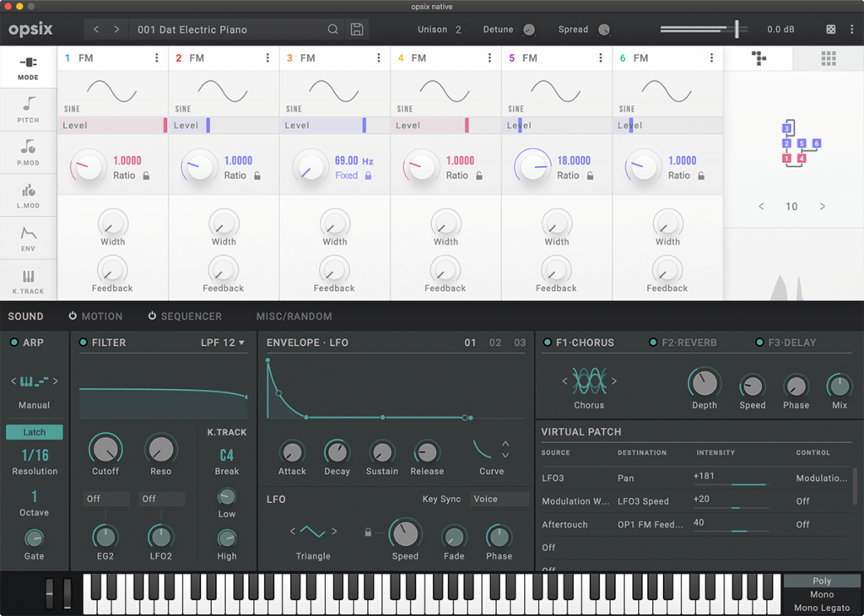Select Mono Legato voice mode
The width and height of the screenshot is (864, 616).
pos(822,607)
